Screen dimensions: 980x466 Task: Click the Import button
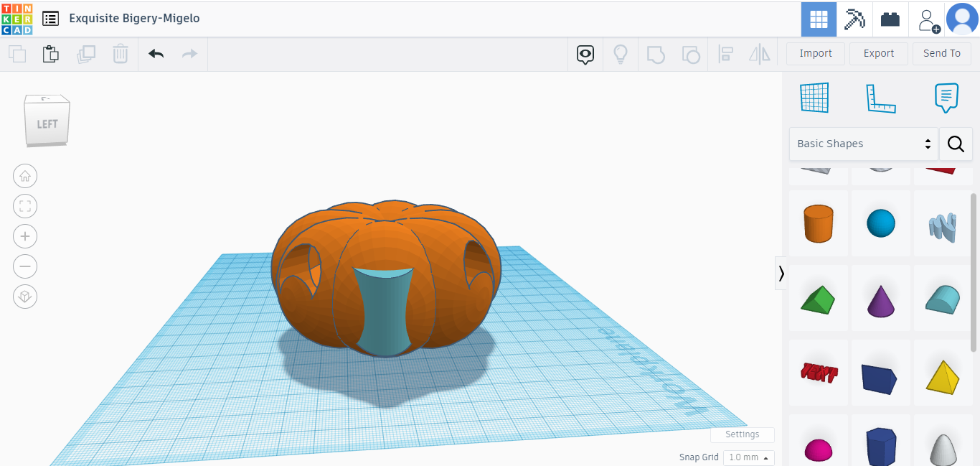pyautogui.click(x=816, y=53)
